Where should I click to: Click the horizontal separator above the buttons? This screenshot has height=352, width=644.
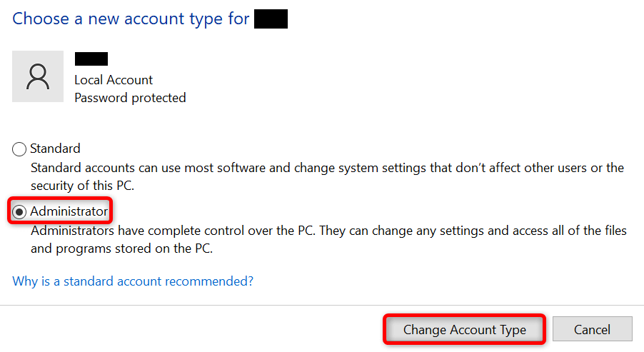(x=321, y=306)
